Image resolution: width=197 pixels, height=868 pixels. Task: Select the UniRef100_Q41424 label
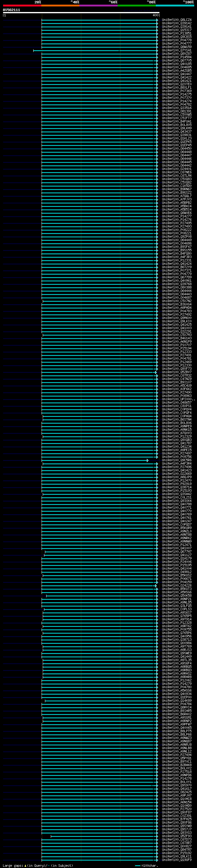tap(176, 264)
